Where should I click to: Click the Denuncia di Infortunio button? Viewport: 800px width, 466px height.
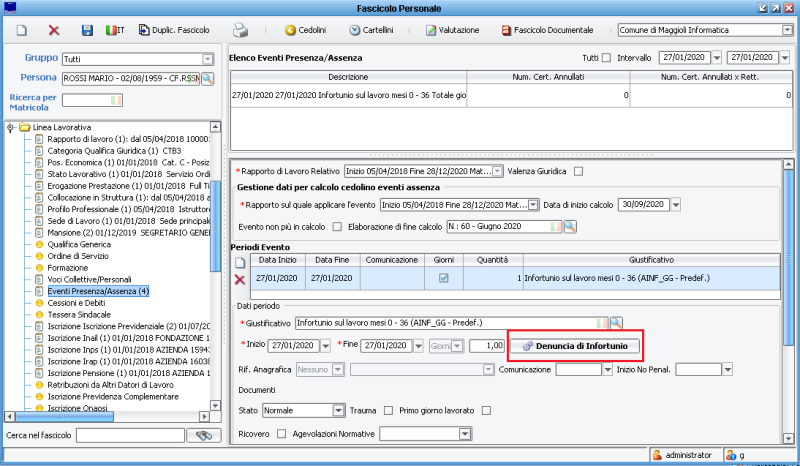pyautogui.click(x=574, y=346)
